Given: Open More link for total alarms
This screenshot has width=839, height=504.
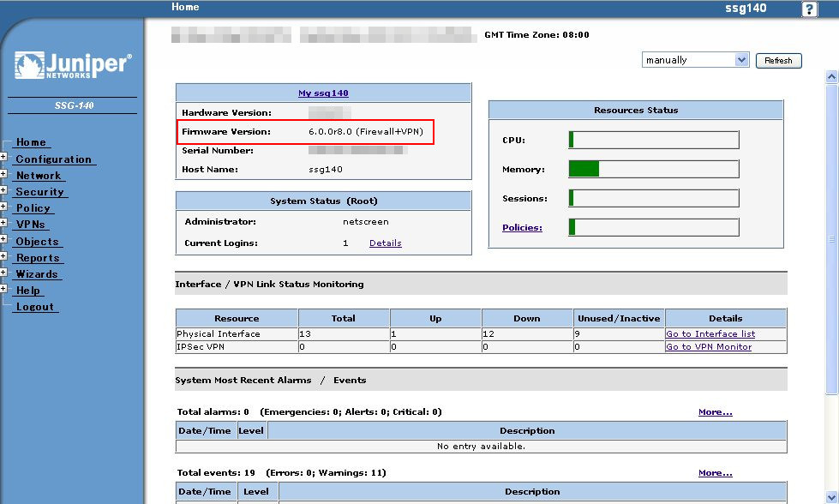Looking at the screenshot, I should click(716, 412).
